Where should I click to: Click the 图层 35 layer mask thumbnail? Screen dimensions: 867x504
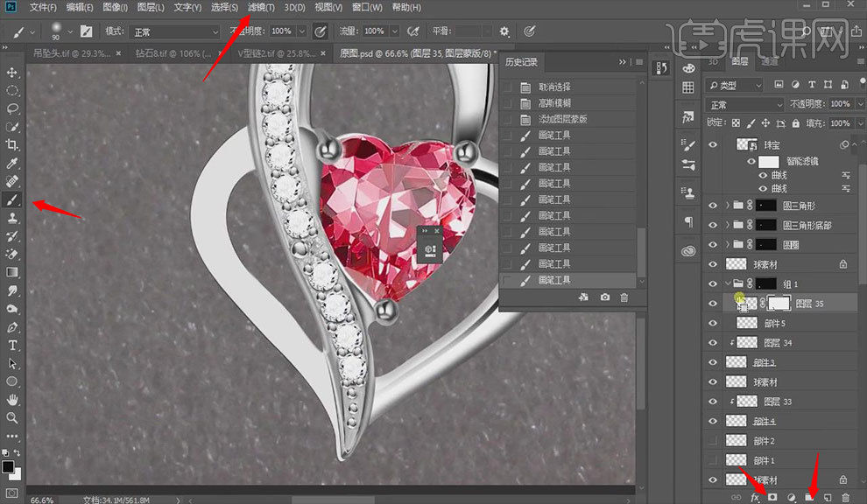pyautogui.click(x=779, y=304)
